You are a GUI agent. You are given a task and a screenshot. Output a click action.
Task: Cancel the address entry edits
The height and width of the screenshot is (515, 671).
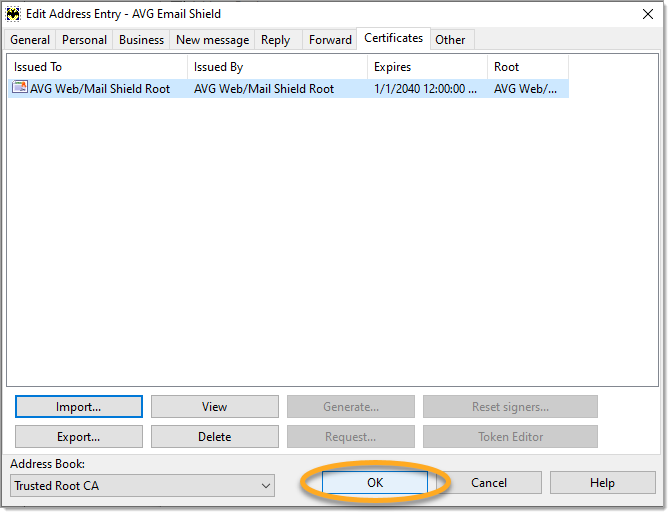[489, 483]
